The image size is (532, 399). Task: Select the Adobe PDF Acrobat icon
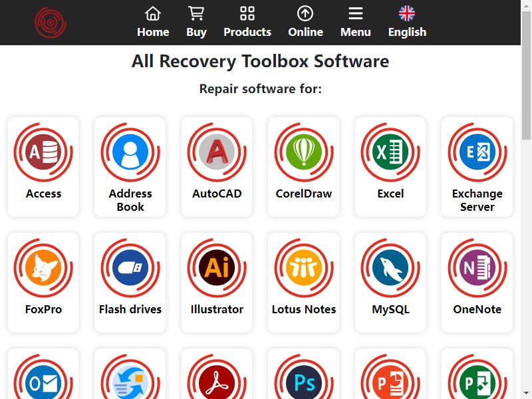(x=217, y=376)
